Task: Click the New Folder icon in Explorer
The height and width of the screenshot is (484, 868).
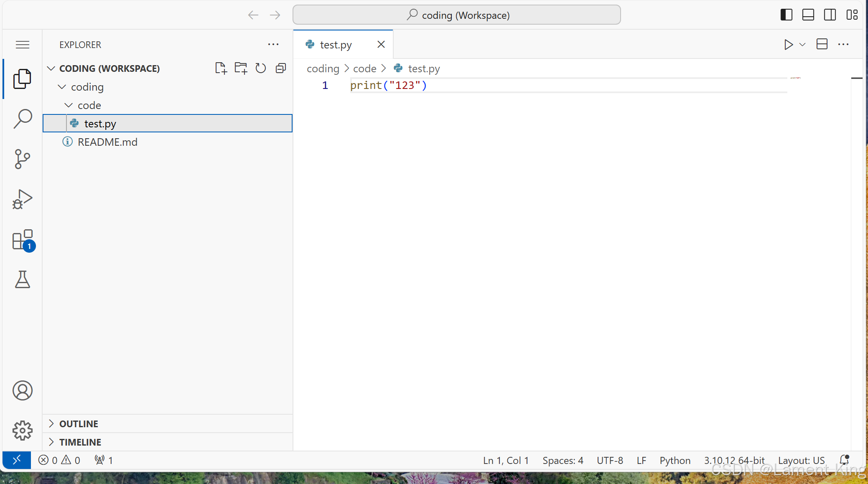Action: pyautogui.click(x=241, y=68)
